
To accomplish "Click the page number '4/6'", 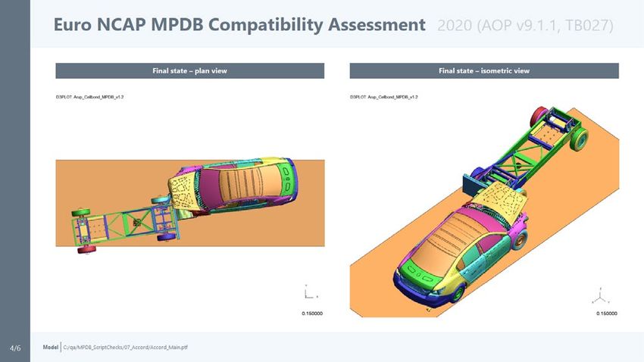I will click(15, 348).
